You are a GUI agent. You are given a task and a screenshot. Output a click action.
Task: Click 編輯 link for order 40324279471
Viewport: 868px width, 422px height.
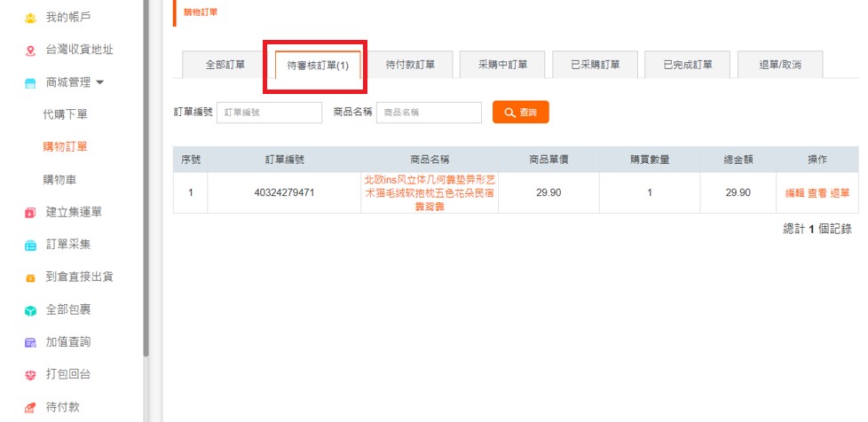coord(794,192)
